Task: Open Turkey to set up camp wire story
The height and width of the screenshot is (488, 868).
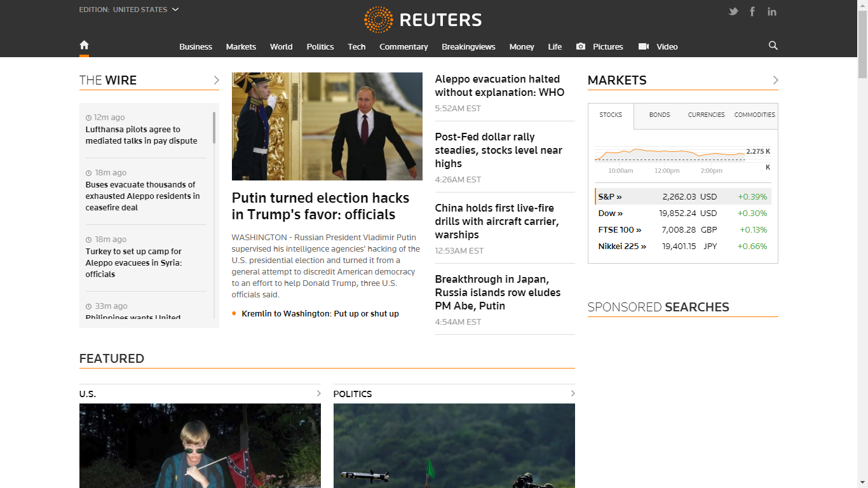Action: click(x=134, y=262)
